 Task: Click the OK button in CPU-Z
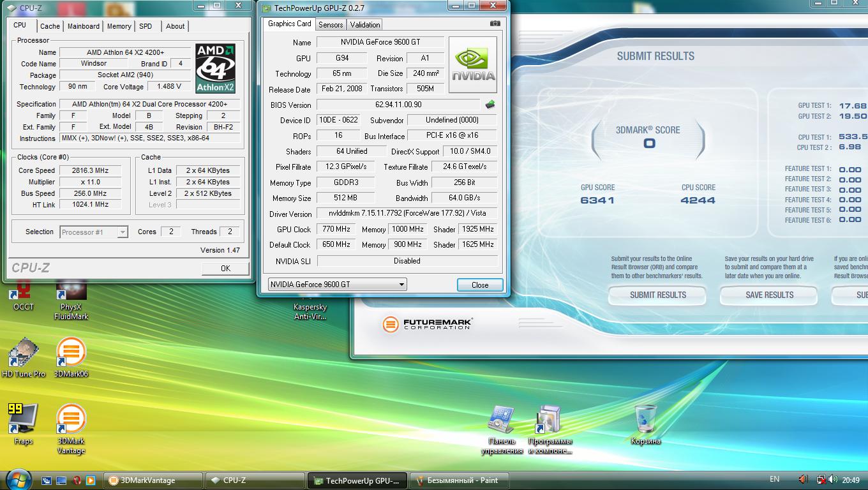[x=225, y=269]
